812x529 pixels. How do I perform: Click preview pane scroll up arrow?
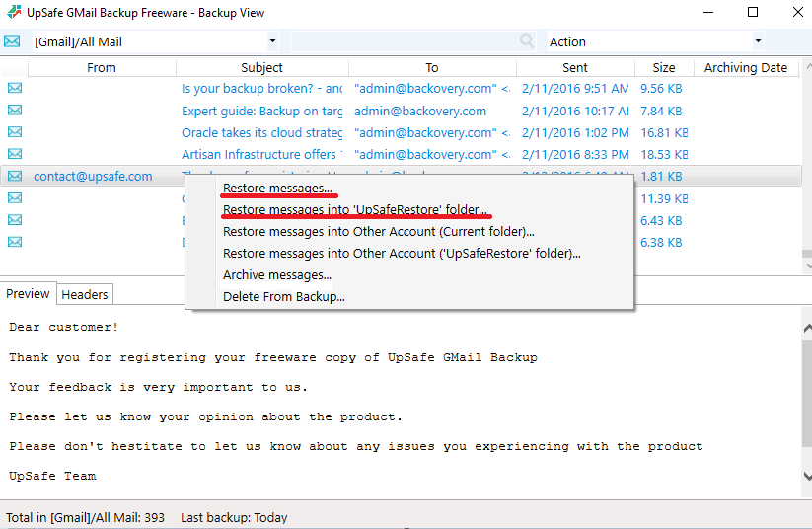point(807,328)
